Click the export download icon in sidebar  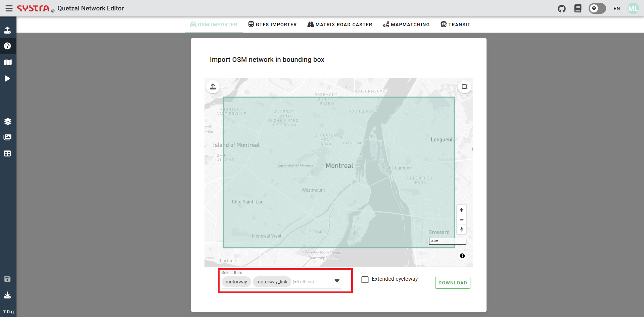click(7, 295)
